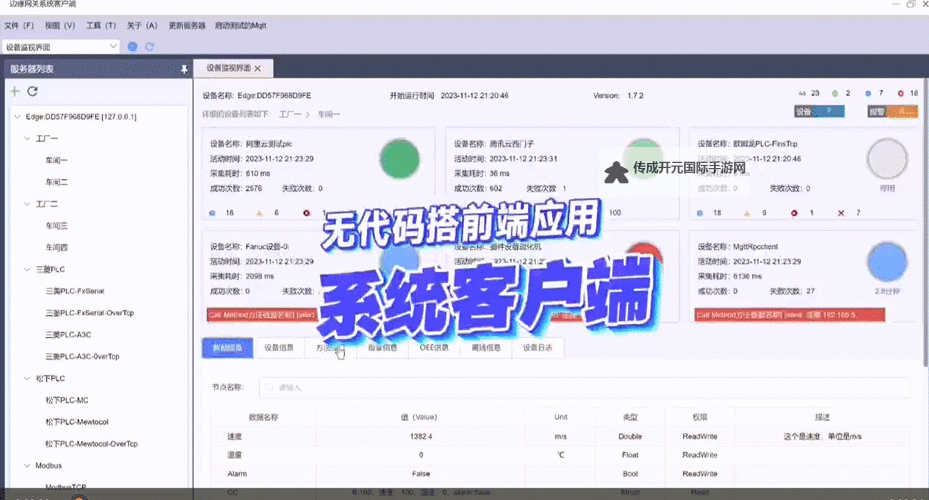Click the toolbar refresh icon beside the globe
929x500 pixels.
coord(149,46)
